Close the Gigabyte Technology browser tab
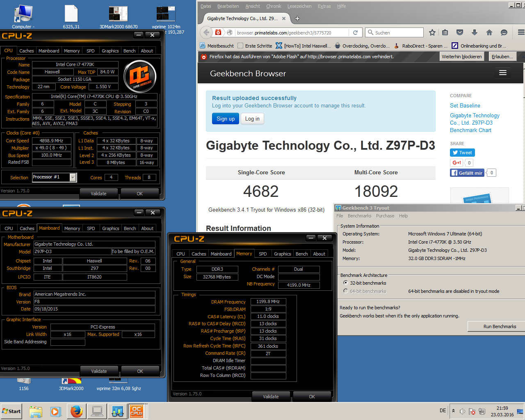 tap(283, 18)
